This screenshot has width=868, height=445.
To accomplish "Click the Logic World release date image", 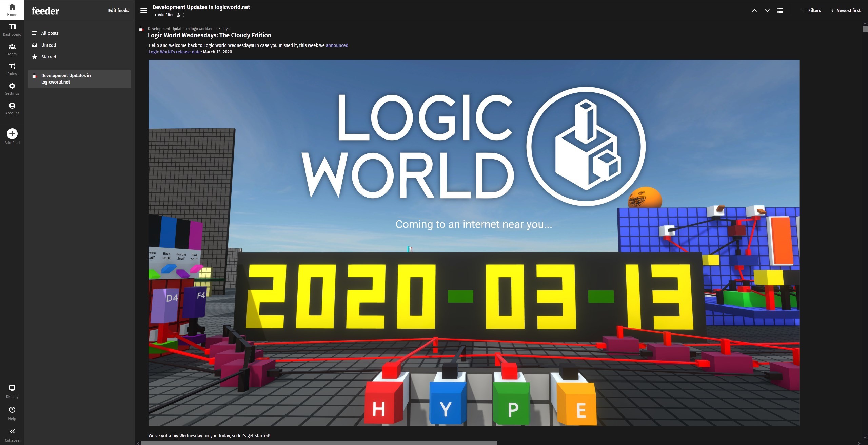I will click(x=474, y=243).
